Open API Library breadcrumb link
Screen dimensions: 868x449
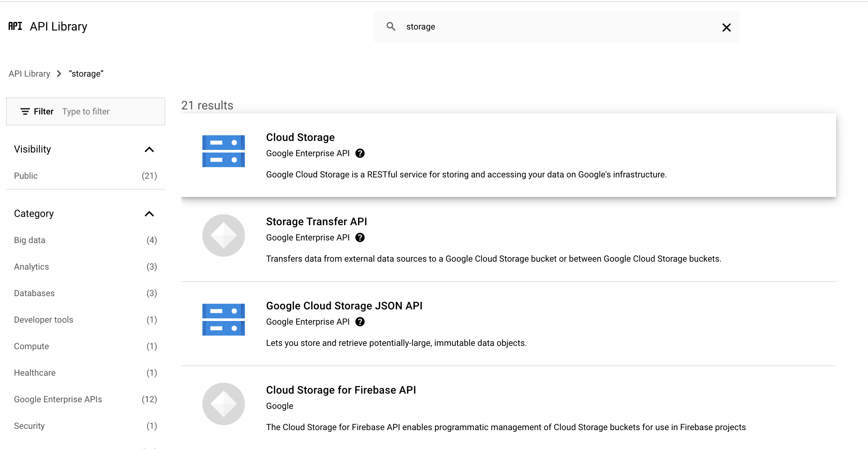click(x=29, y=73)
